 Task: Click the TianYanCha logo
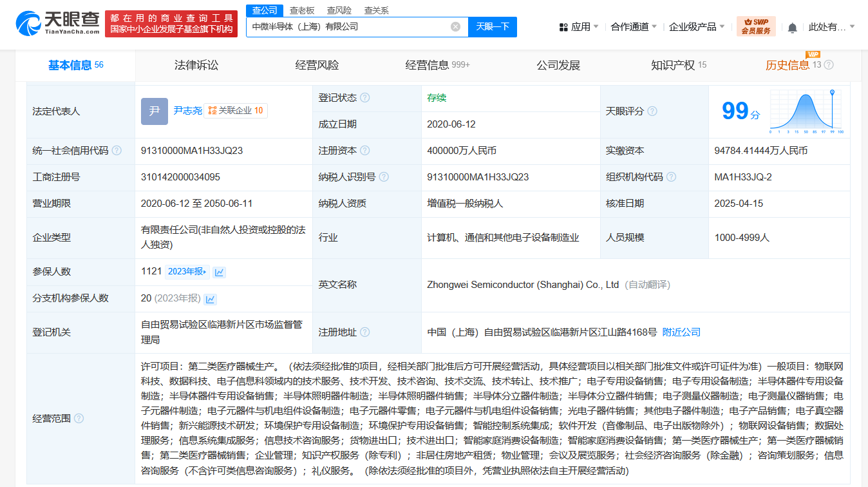click(57, 23)
